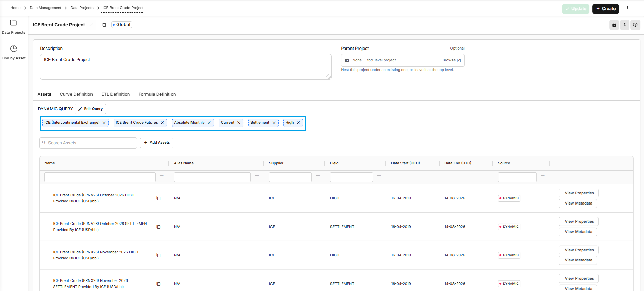Viewport: 644px width, 291px height.
Task: Copy the project name ICE Brent Crude Project
Action: pos(104,25)
